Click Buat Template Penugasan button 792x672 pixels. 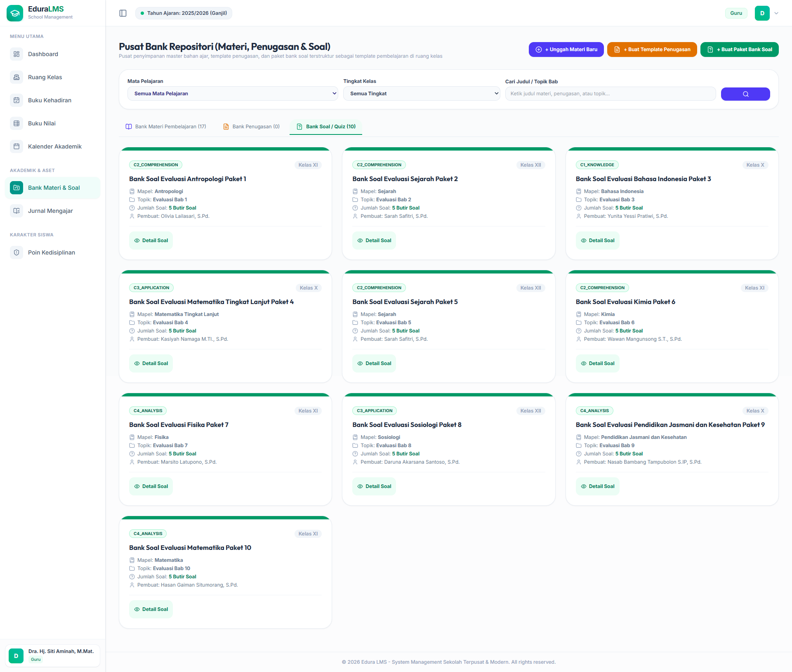(652, 50)
